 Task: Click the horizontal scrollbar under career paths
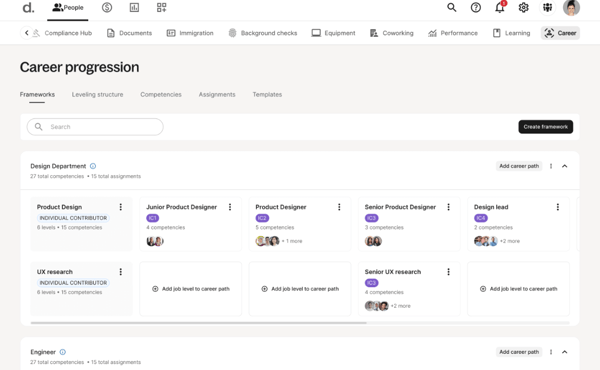tap(199, 323)
